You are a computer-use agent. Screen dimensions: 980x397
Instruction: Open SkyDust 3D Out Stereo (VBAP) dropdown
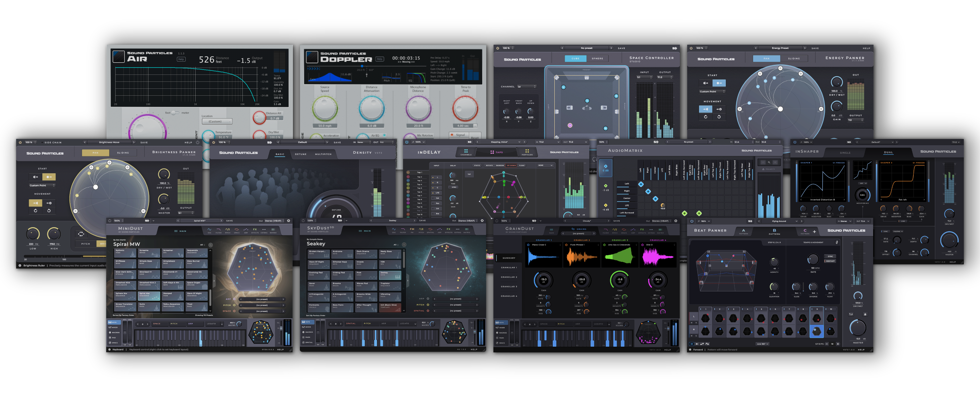coord(468,221)
